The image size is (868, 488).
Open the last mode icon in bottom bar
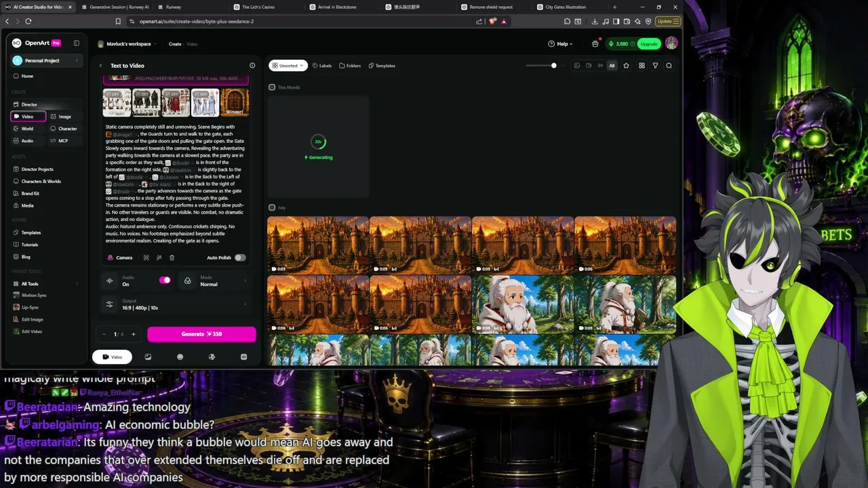pyautogui.click(x=243, y=357)
